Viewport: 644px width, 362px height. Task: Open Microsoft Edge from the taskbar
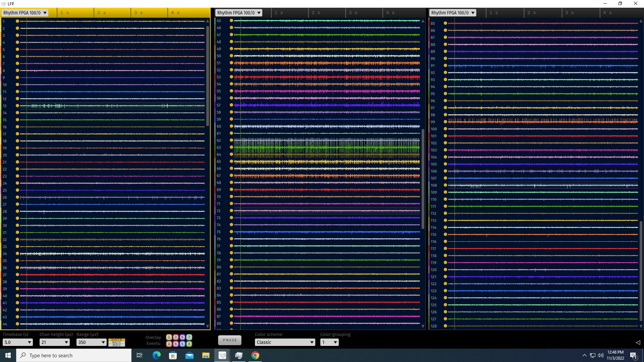pyautogui.click(x=156, y=355)
